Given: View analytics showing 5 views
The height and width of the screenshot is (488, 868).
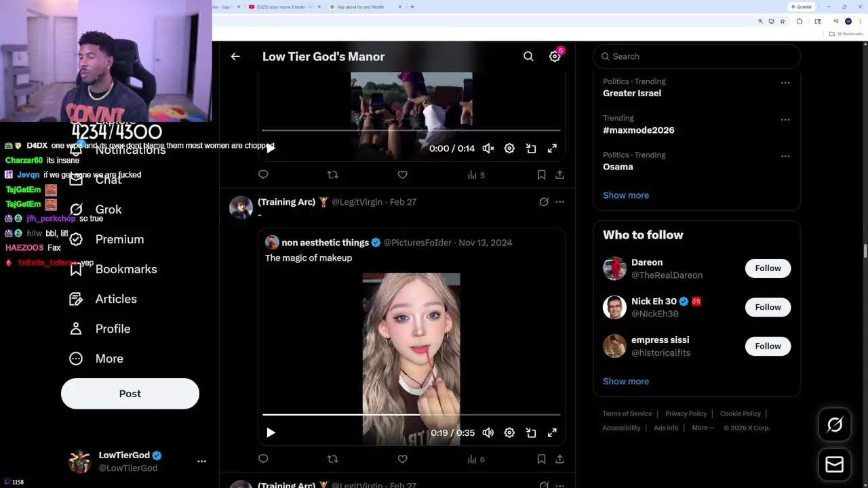Looking at the screenshot, I should pos(476,175).
